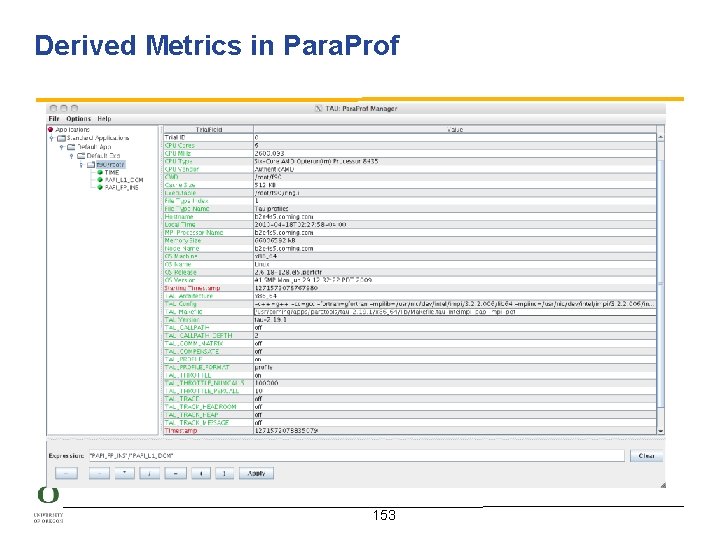Click the Value column header
This screenshot has width=720, height=540.
455,129
